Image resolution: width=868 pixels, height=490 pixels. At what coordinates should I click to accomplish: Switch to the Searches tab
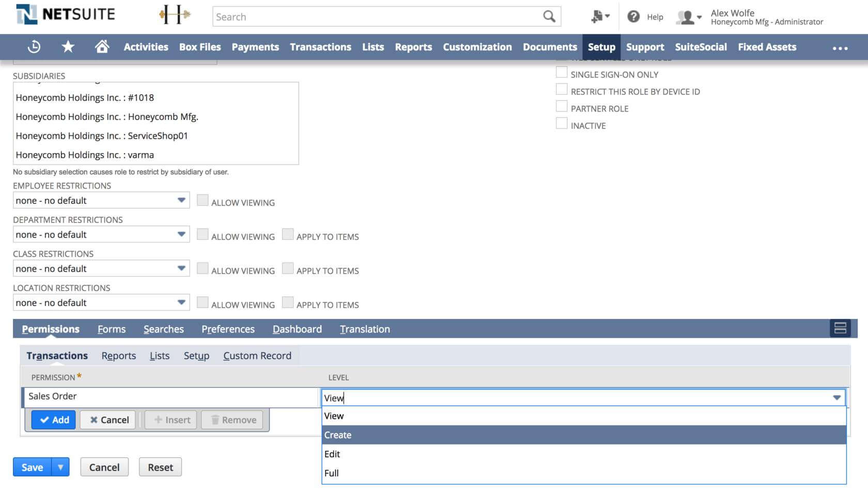pyautogui.click(x=163, y=329)
